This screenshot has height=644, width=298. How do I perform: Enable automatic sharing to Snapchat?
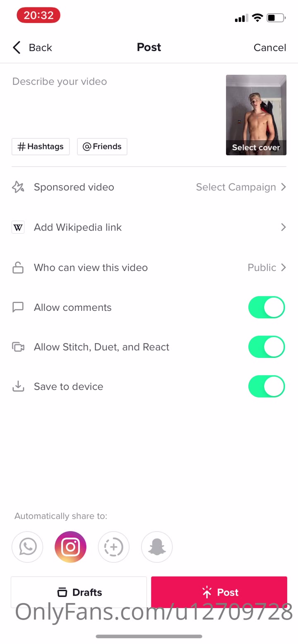coord(157,547)
